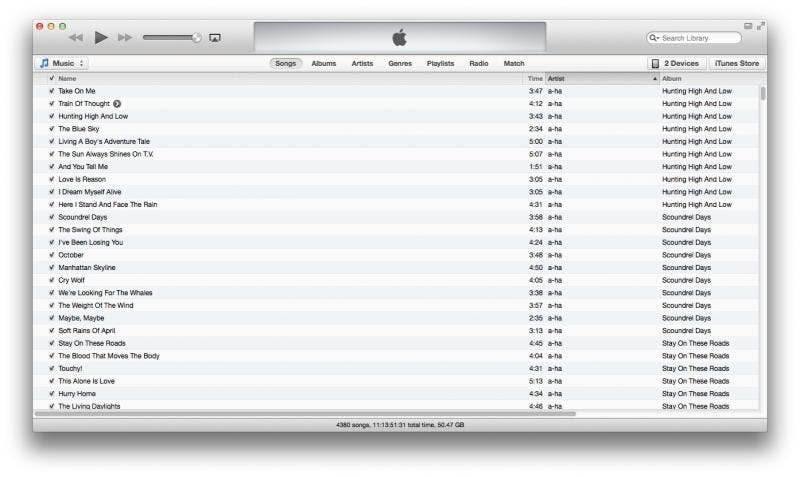Select the song Living A Boy's Adventure Tale
This screenshot has width=800, height=477.
(x=104, y=141)
